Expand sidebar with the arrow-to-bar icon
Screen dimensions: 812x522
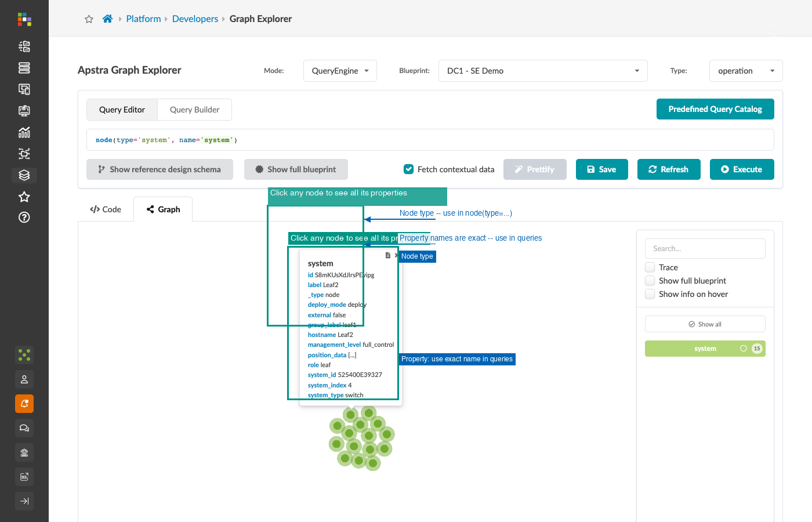24,501
